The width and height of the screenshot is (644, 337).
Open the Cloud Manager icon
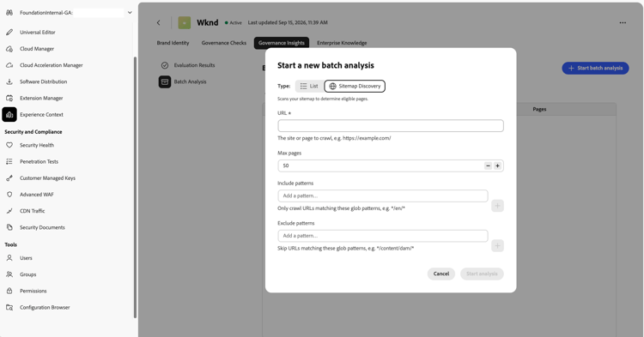click(9, 48)
